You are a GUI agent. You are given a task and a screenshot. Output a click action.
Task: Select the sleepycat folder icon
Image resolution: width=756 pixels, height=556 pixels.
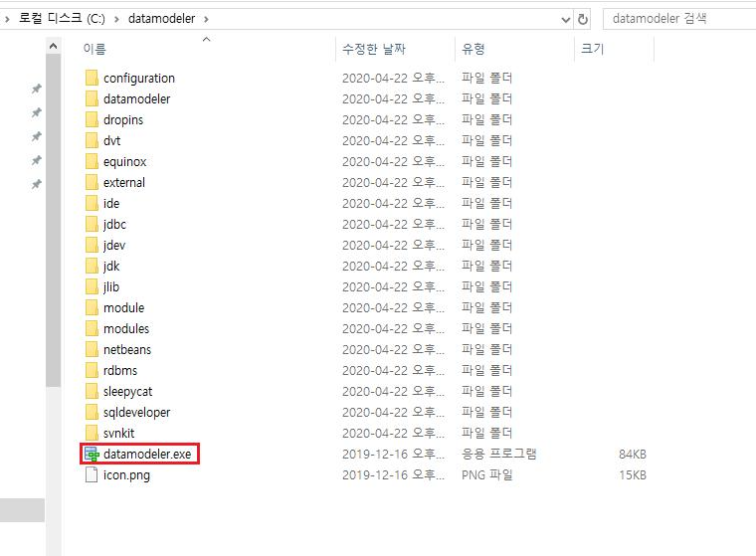(x=92, y=392)
